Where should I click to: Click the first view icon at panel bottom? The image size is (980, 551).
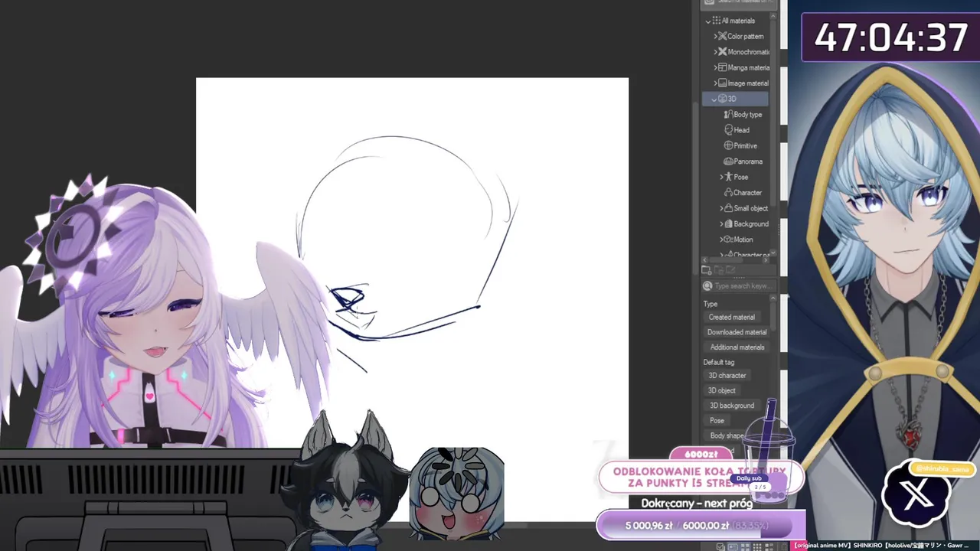721,546
